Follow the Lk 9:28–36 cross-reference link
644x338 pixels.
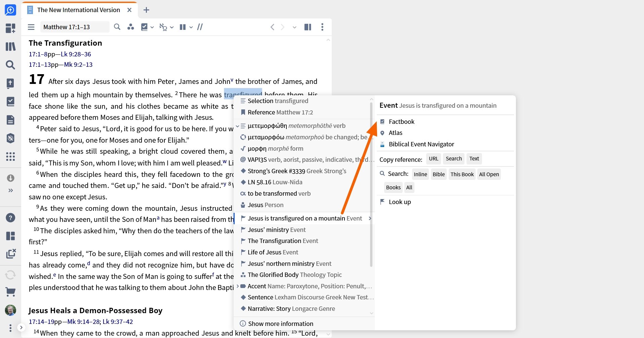coord(76,54)
